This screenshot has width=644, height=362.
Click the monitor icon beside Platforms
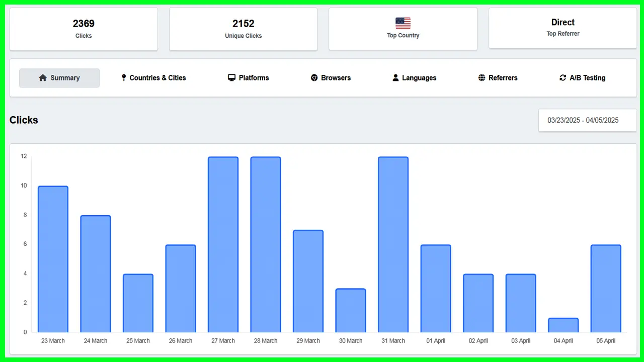point(231,78)
